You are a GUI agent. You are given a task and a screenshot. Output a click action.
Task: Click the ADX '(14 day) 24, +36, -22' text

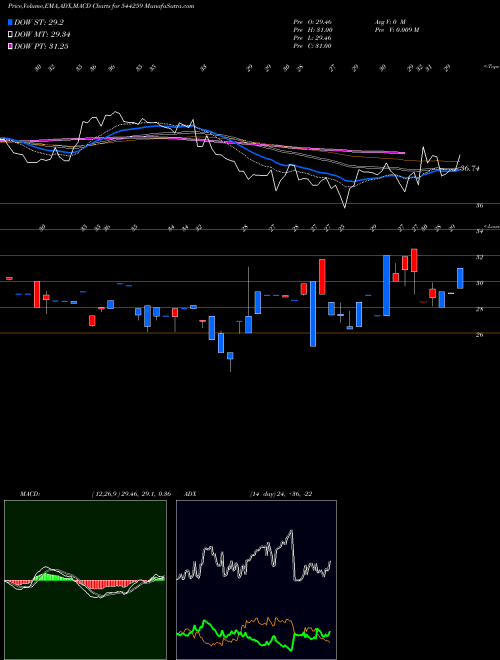pos(281,494)
